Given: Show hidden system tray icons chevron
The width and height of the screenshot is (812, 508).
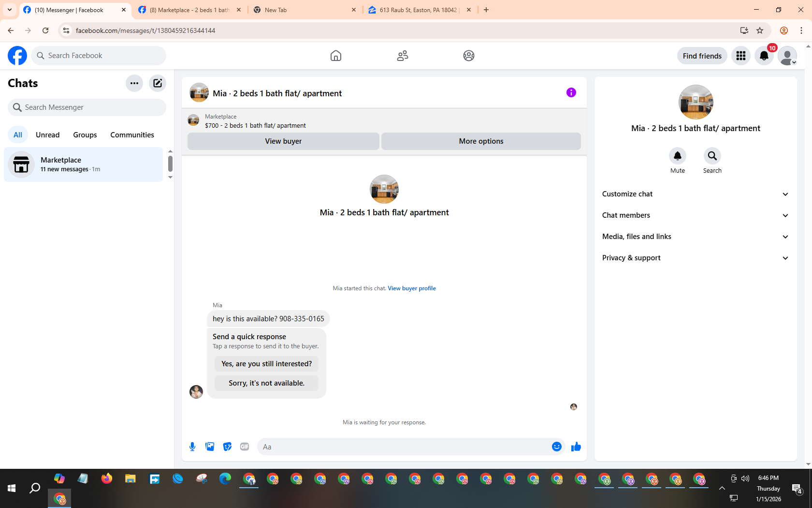Looking at the screenshot, I should point(722,488).
